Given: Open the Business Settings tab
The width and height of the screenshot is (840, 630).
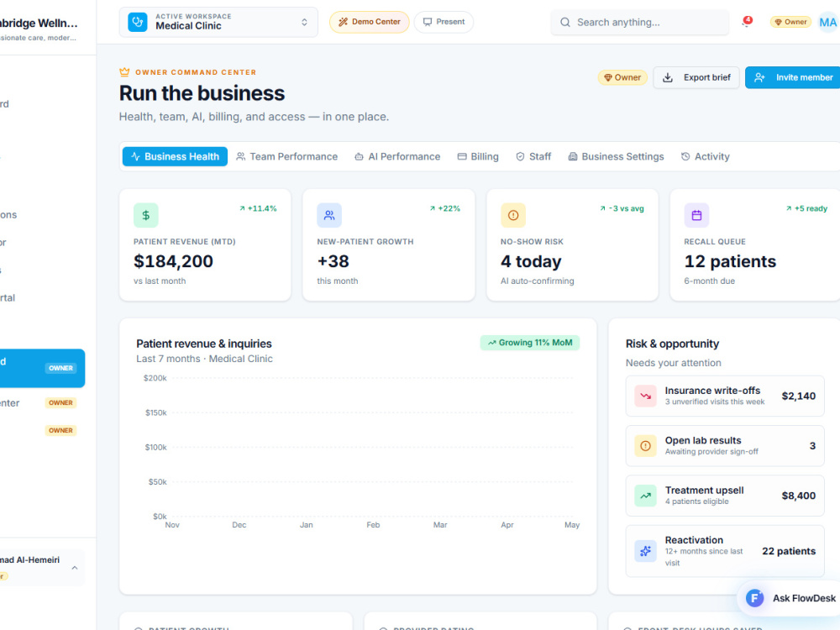Looking at the screenshot, I should point(616,156).
